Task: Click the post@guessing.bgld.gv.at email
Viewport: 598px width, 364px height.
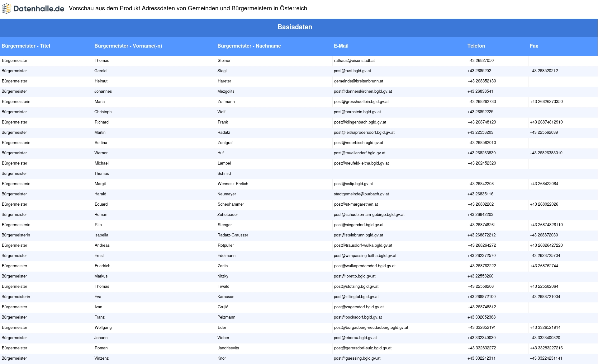Action: [x=357, y=358]
